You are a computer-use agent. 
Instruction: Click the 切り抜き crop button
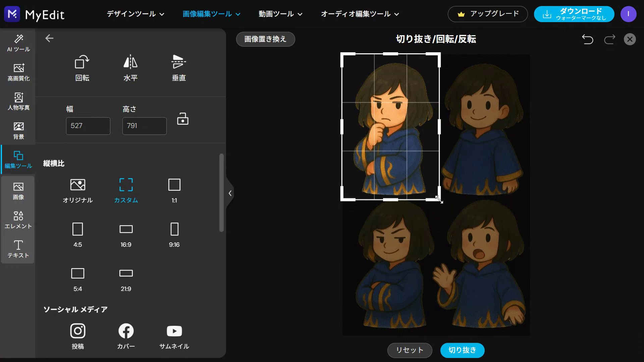point(462,350)
